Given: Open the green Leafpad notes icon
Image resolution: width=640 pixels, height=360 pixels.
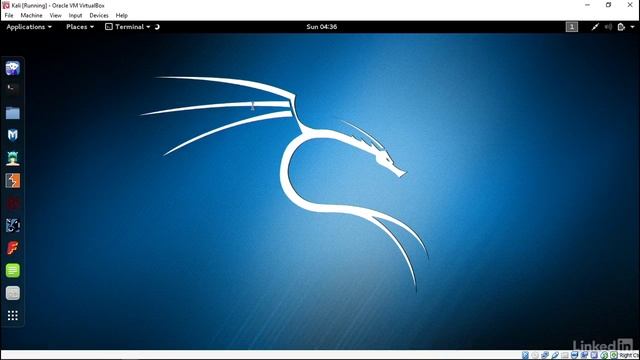Looking at the screenshot, I should click(13, 270).
